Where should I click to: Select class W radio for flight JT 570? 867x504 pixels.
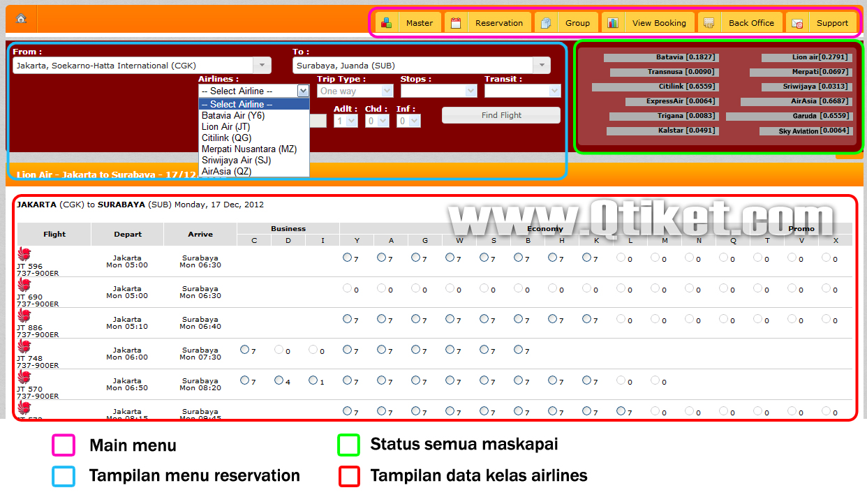coord(450,380)
